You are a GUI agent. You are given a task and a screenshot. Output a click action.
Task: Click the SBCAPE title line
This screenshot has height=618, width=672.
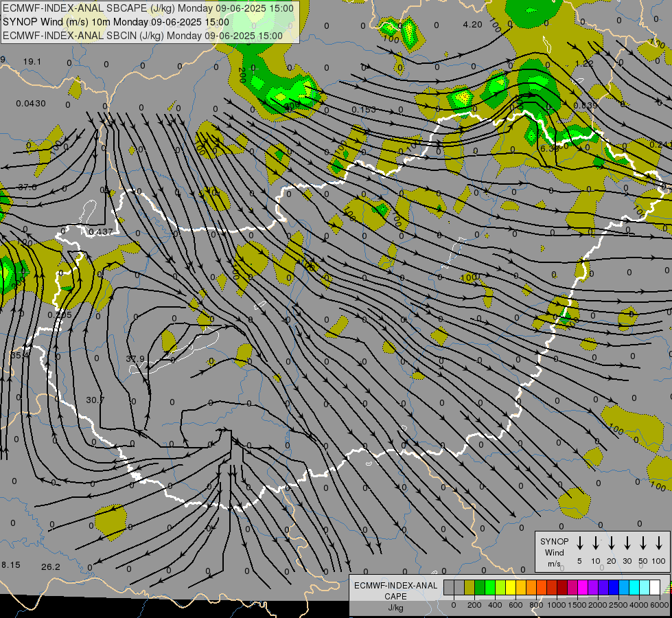point(148,8)
